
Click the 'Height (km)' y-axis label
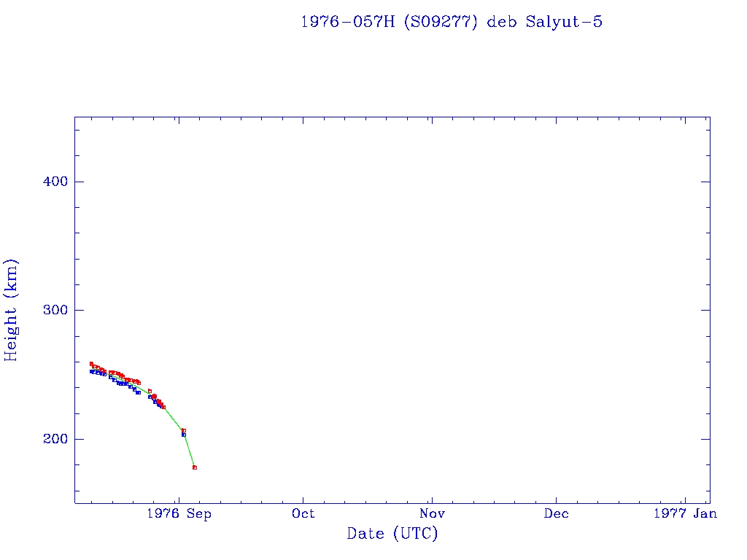pos(12,310)
